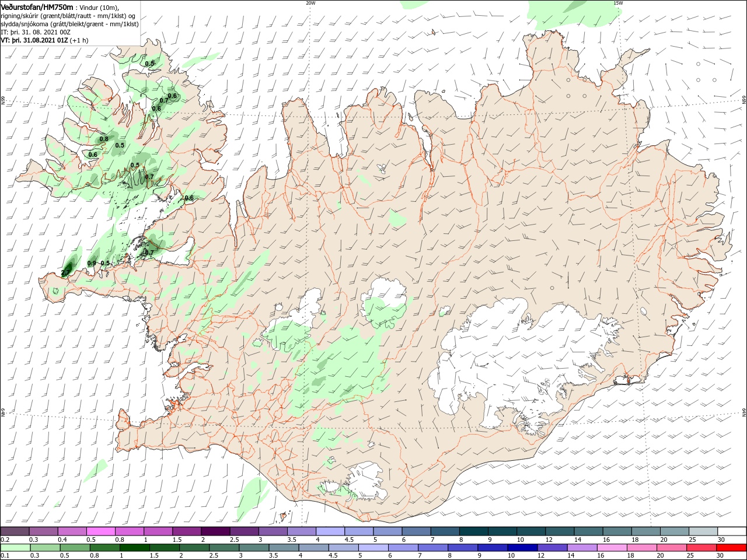
Task: Pick the bright red 30+ rain swatch
Action: point(731,547)
